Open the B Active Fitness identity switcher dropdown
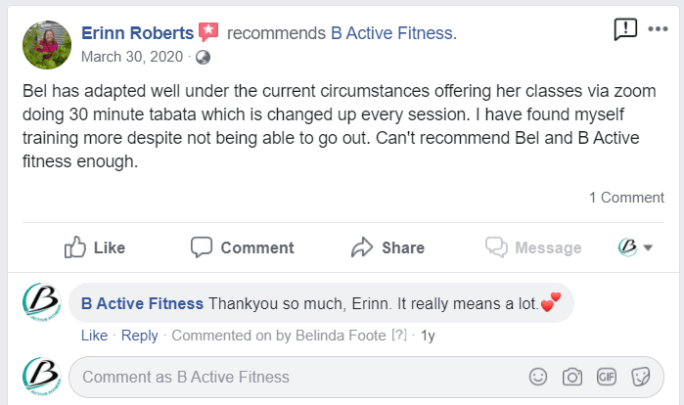684x405 pixels. point(635,247)
